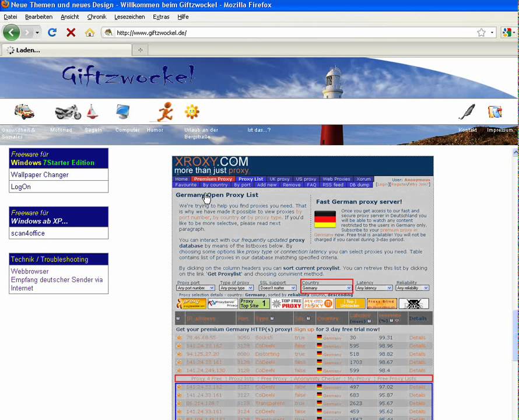Click the page scrollbar up arrow
Image resolution: width=519 pixels, height=420 pixels.
516,152
